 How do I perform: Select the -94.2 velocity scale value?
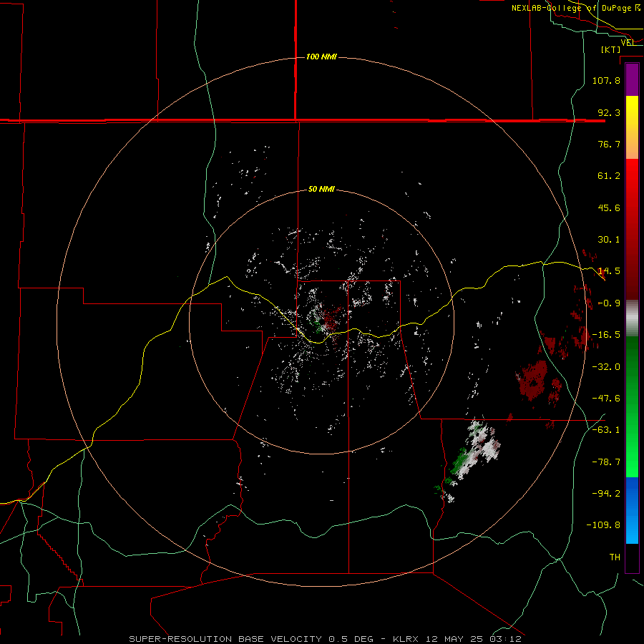[606, 493]
